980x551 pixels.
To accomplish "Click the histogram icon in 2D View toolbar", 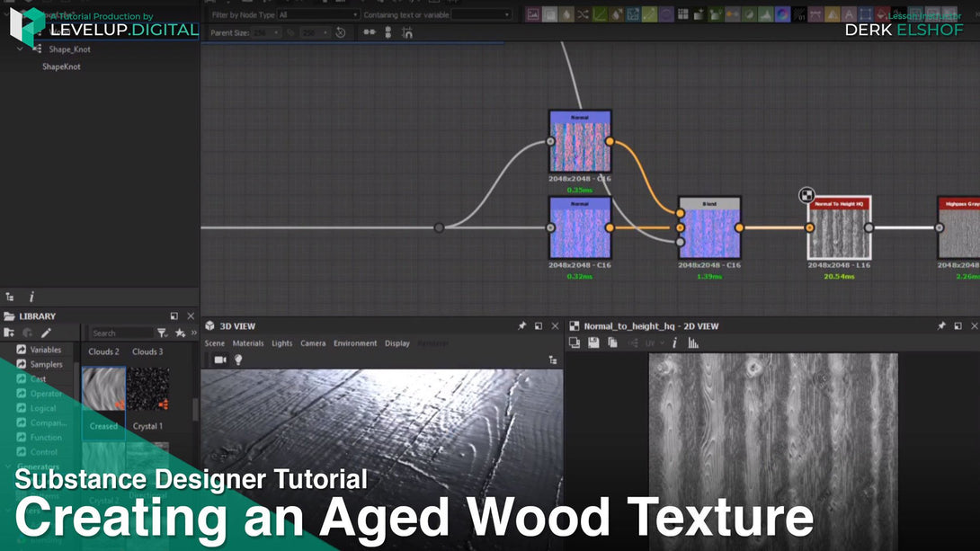I will (x=693, y=342).
